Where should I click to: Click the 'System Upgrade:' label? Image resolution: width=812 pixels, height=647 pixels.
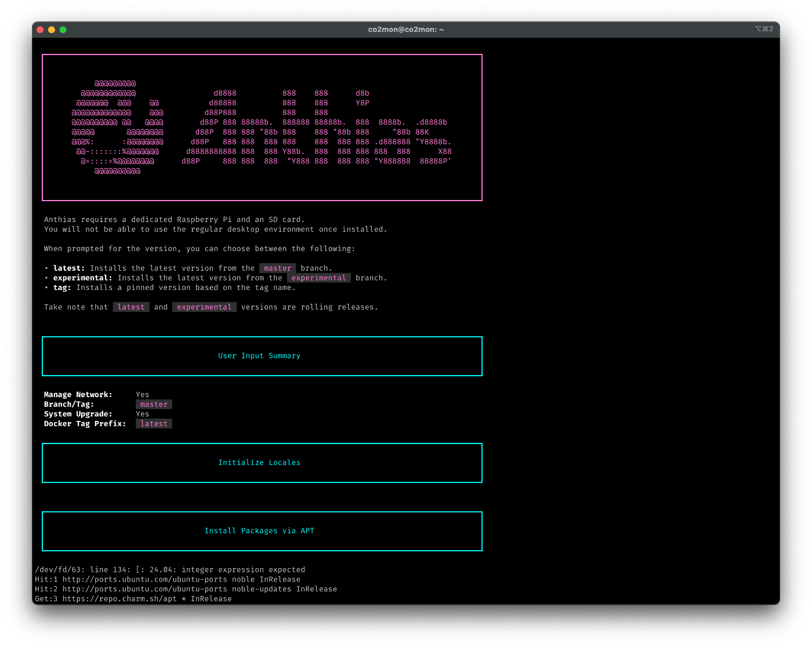click(78, 414)
